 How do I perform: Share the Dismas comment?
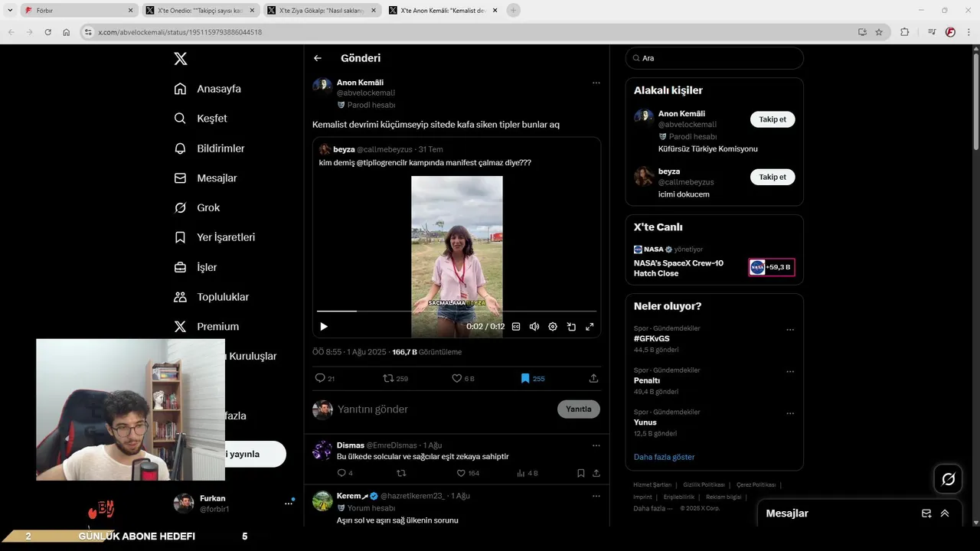(596, 474)
